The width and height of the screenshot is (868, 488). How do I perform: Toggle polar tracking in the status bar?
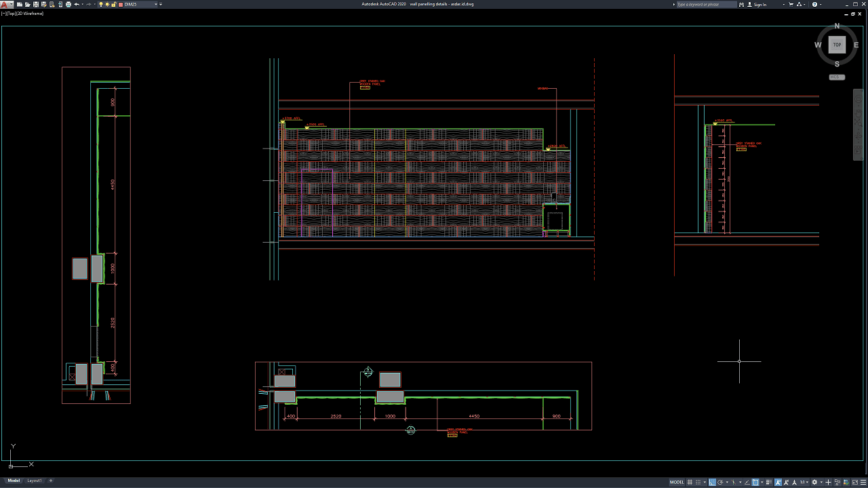pyautogui.click(x=720, y=483)
